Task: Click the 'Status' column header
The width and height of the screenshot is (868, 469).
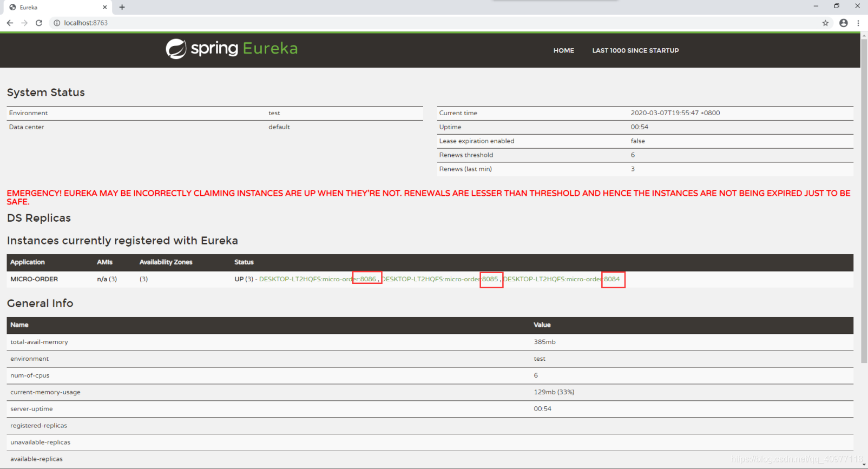Action: (x=244, y=262)
